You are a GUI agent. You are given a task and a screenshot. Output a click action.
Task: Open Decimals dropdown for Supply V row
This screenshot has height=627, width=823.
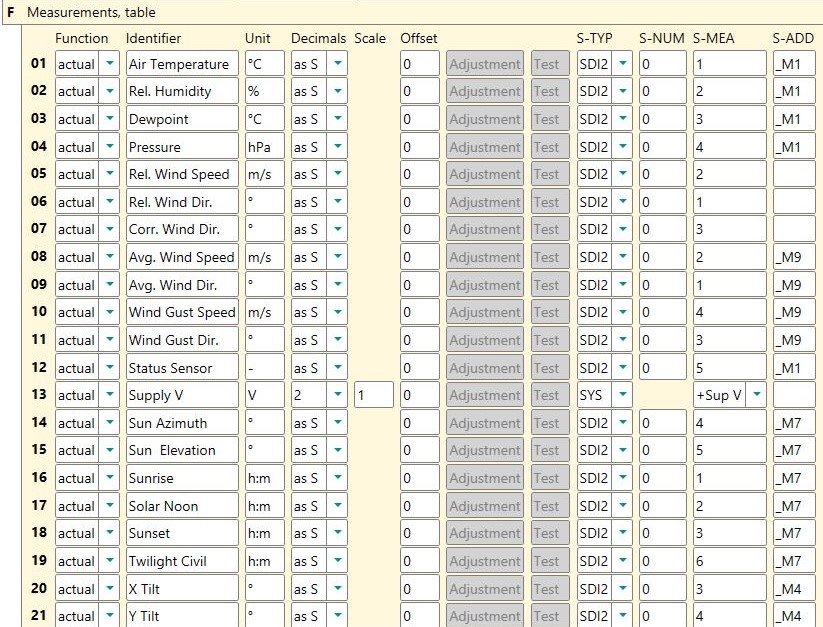click(338, 395)
